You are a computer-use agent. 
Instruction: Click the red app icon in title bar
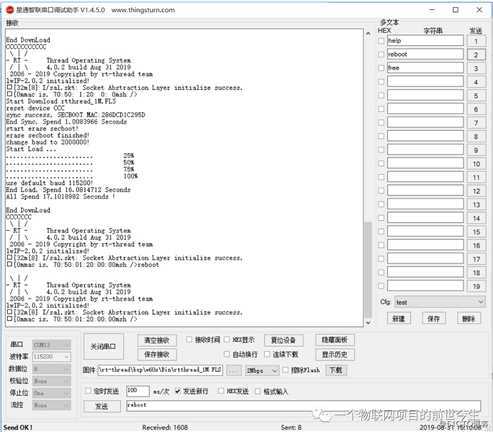tap(10, 10)
